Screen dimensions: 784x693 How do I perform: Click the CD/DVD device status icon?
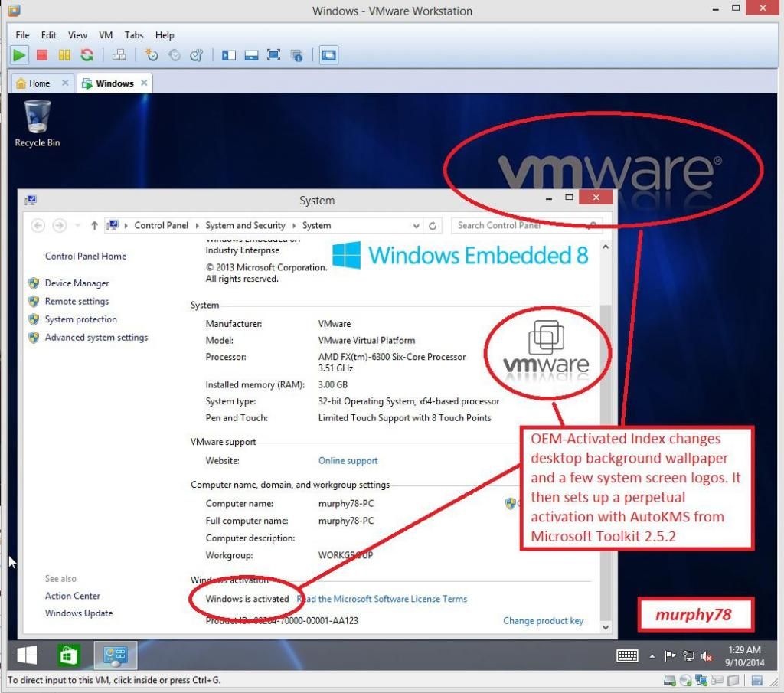pyautogui.click(x=685, y=681)
